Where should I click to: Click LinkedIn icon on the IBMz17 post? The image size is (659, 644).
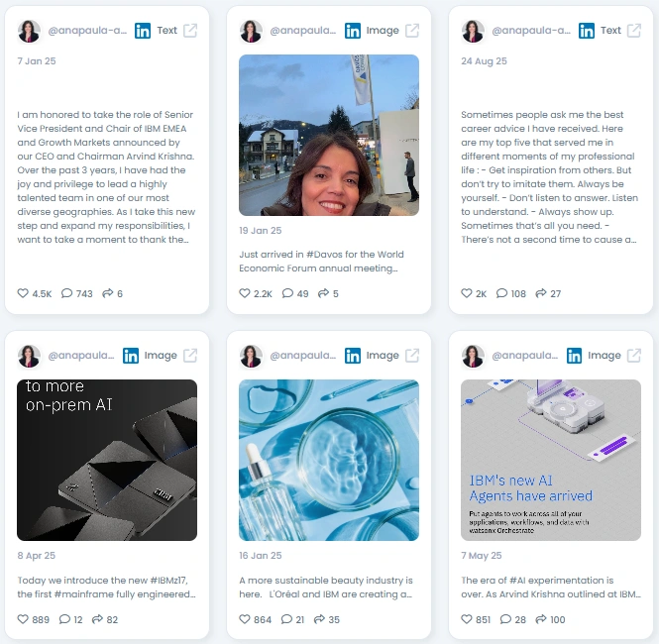(131, 356)
